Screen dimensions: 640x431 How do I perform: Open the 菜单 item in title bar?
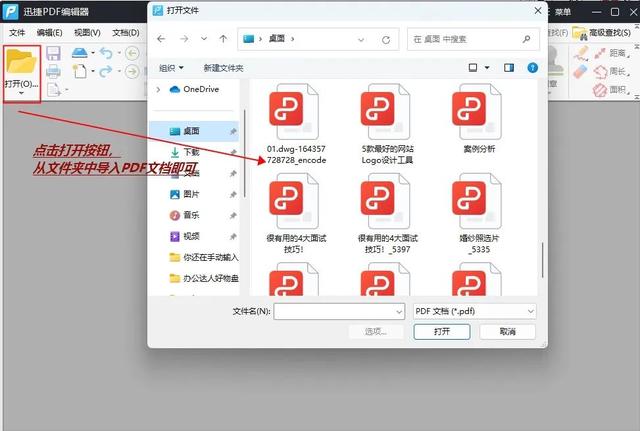[562, 12]
